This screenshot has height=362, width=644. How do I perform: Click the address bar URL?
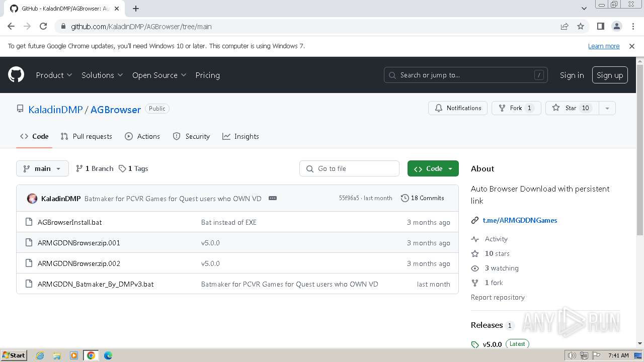pos(141,27)
